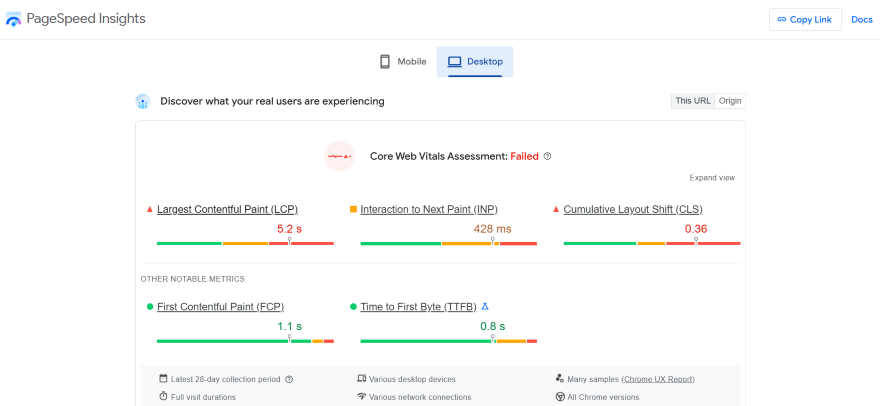
Task: Open First Contentful Paint (FCP) link
Action: click(x=221, y=307)
